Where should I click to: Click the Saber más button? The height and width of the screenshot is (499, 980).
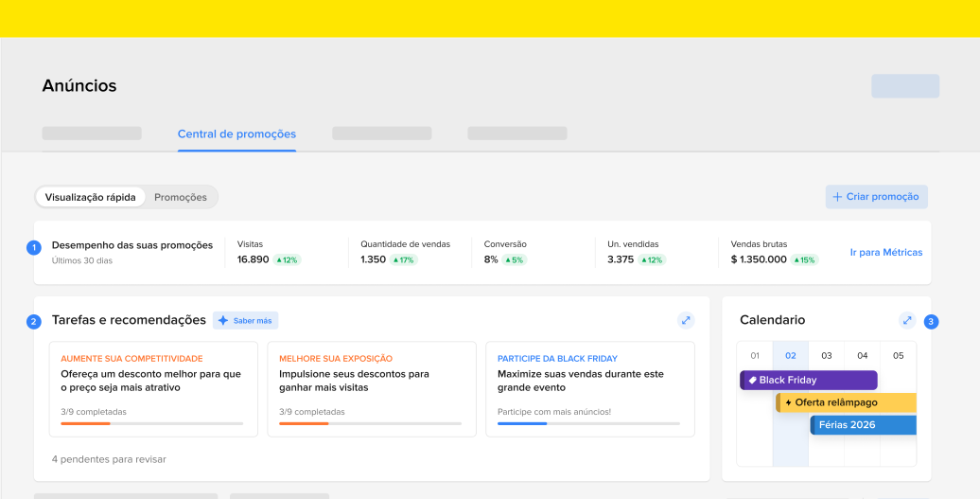(245, 320)
